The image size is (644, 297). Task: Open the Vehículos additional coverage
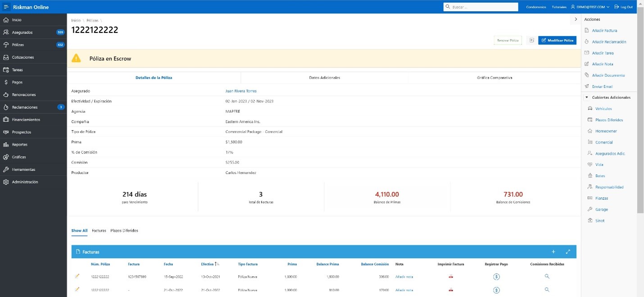point(603,109)
